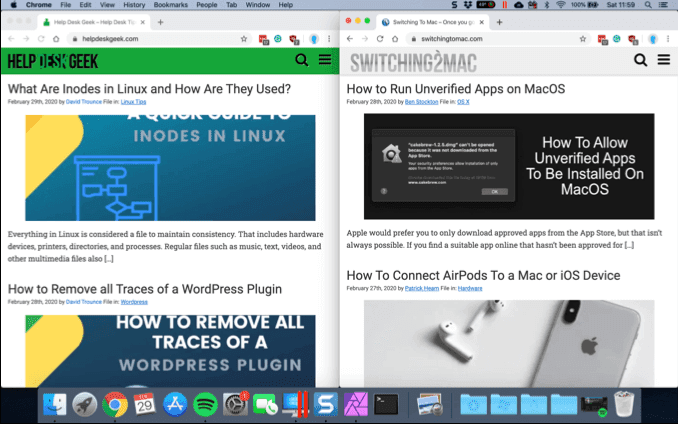
Task: Bookmark helpdeskgeek.com with star icon
Action: tap(244, 39)
